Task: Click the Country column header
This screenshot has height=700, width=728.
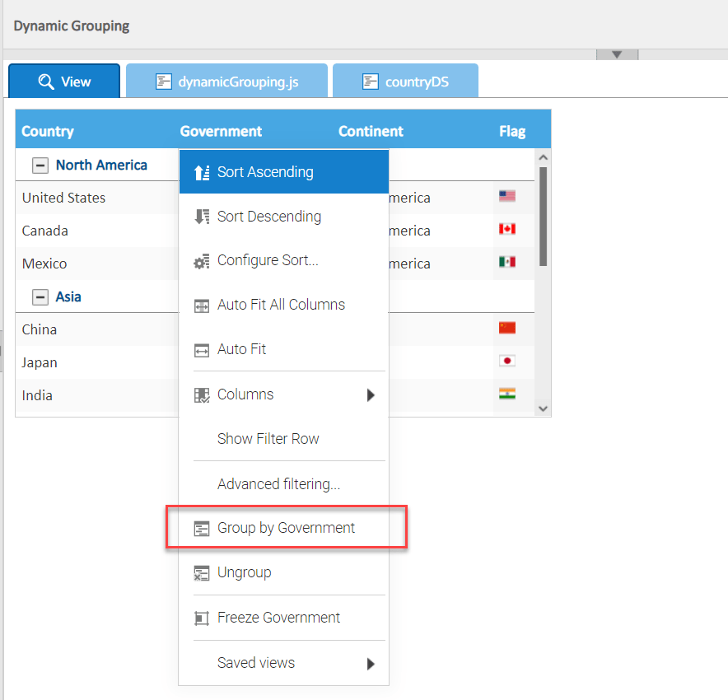Action: coord(48,131)
